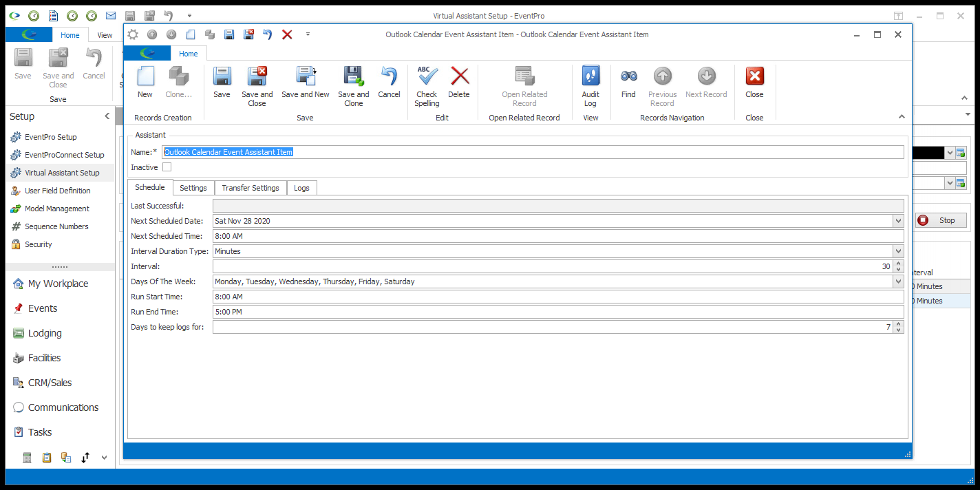
Task: Click the New record icon in the ribbon
Action: tap(145, 82)
